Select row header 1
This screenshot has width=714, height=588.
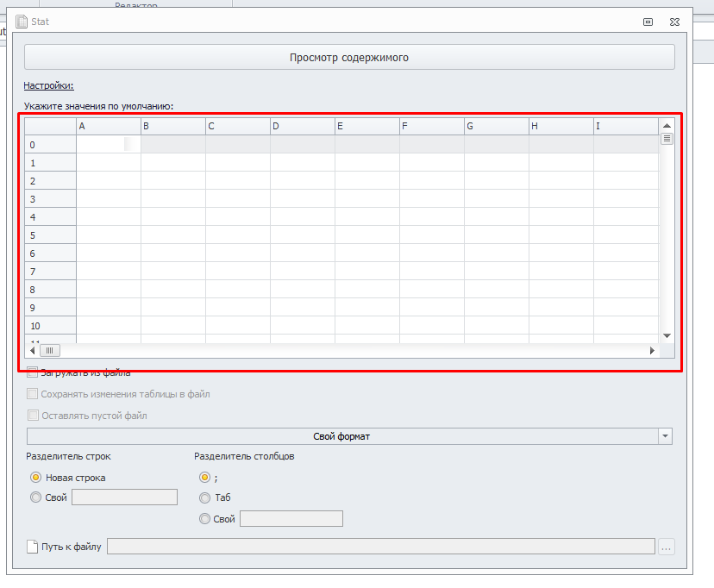pyautogui.click(x=50, y=162)
